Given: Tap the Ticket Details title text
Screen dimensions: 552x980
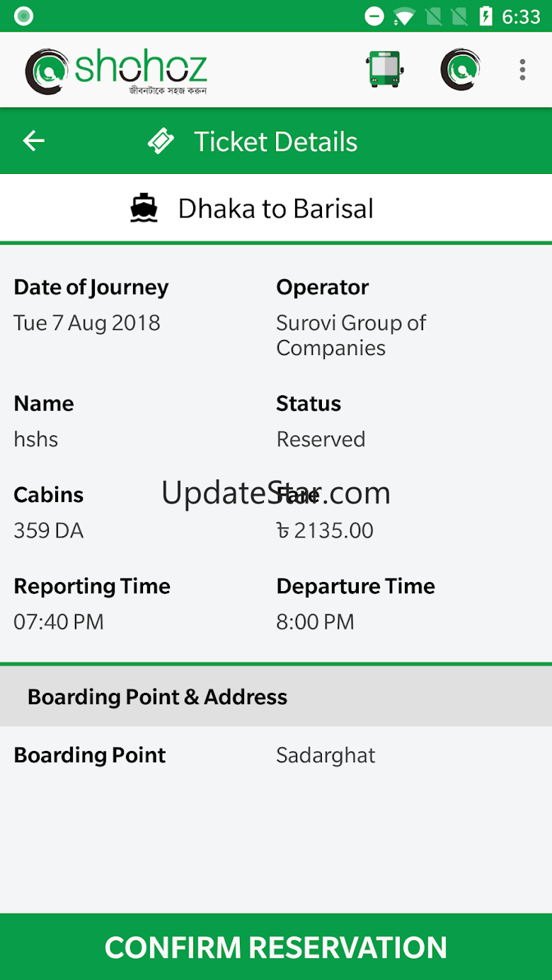Looking at the screenshot, I should pos(276,141).
